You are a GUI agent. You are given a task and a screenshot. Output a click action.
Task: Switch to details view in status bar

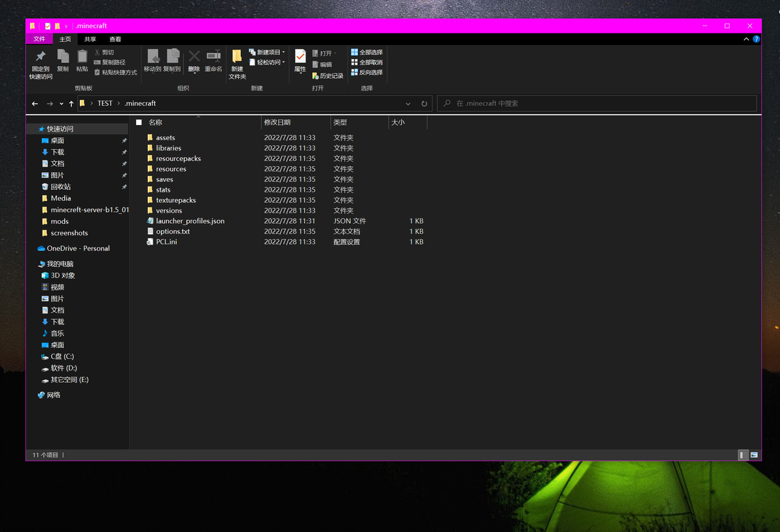741,455
